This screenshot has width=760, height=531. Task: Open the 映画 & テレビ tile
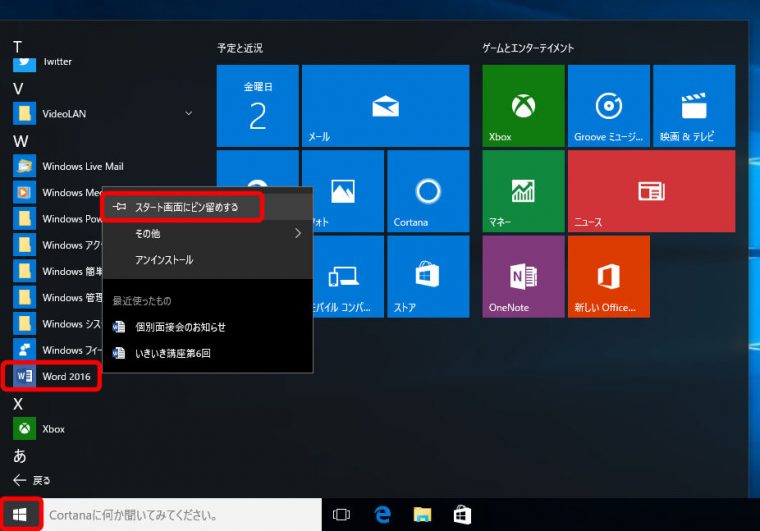click(694, 106)
